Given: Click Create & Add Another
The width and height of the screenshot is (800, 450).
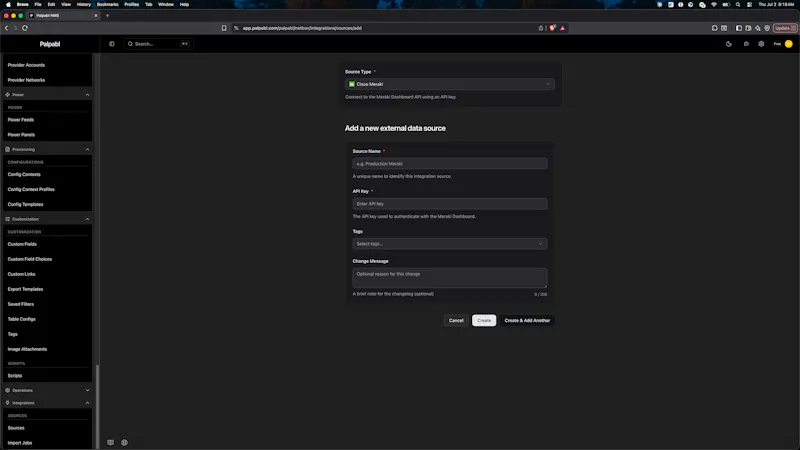Looking at the screenshot, I should (x=527, y=320).
